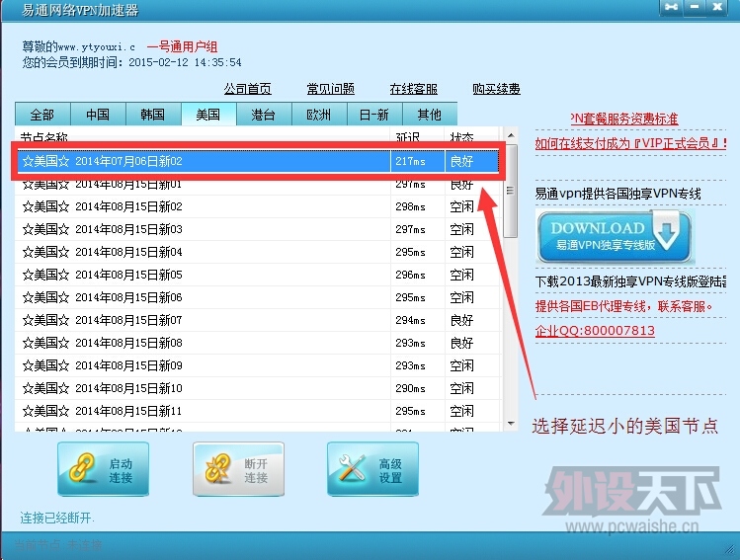
Task: Click the 连接已经断开 status message
Action: pyautogui.click(x=57, y=518)
